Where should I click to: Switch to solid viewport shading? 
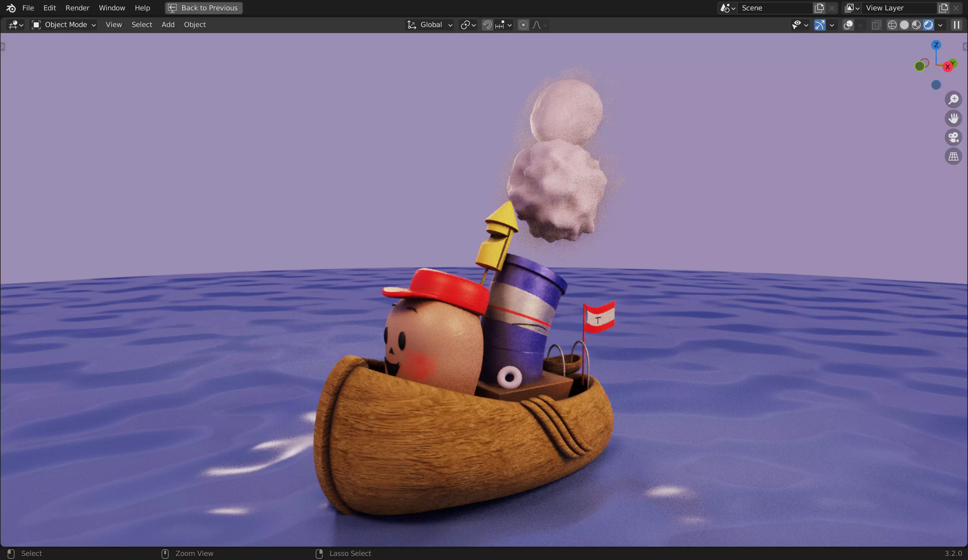tap(904, 25)
